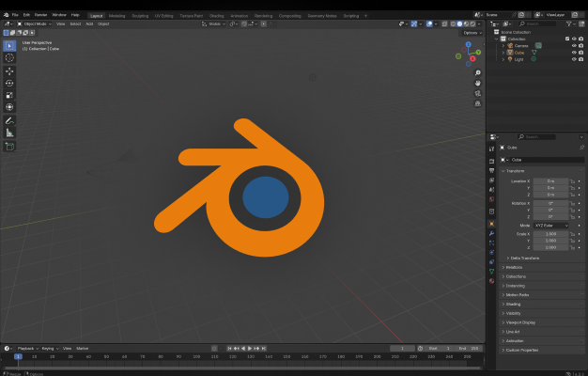Viewport: 588px width, 376px height.
Task: Open the Render properties tab
Action: (x=491, y=161)
